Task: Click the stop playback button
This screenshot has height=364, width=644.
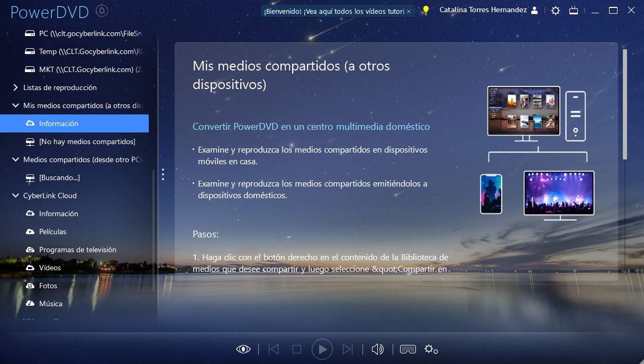Action: click(297, 349)
